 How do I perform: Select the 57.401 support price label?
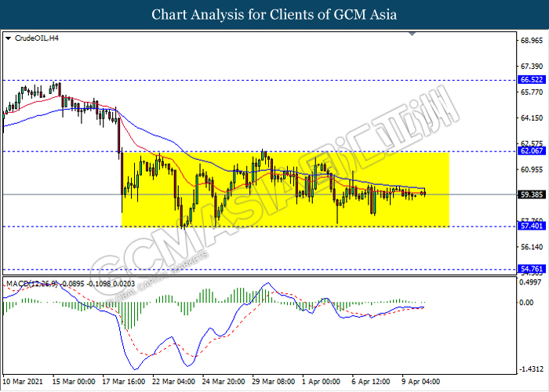[x=532, y=226]
